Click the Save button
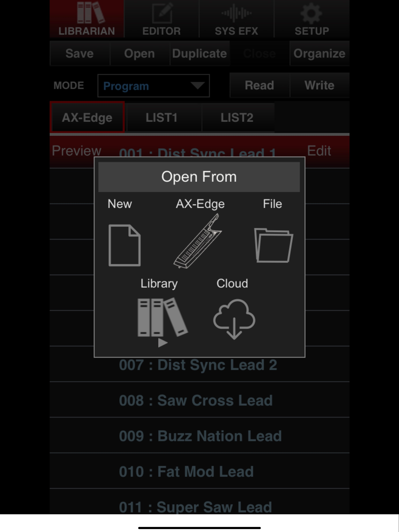 click(x=80, y=53)
